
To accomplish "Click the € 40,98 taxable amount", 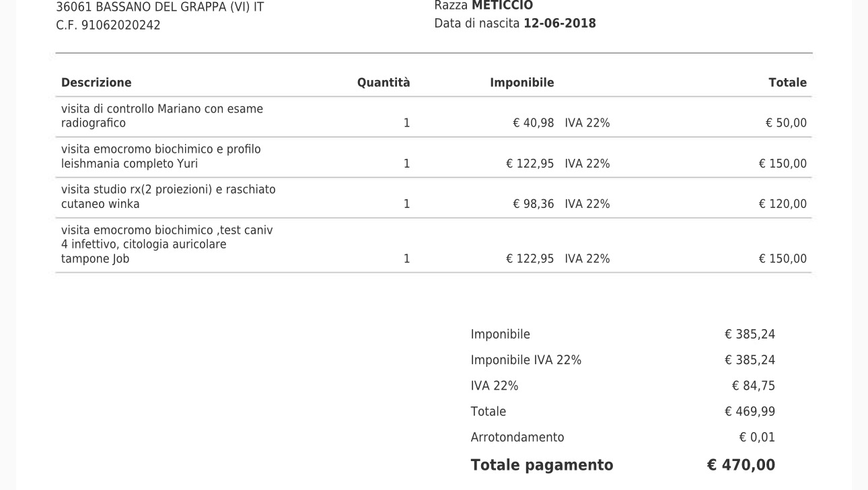I will (534, 123).
